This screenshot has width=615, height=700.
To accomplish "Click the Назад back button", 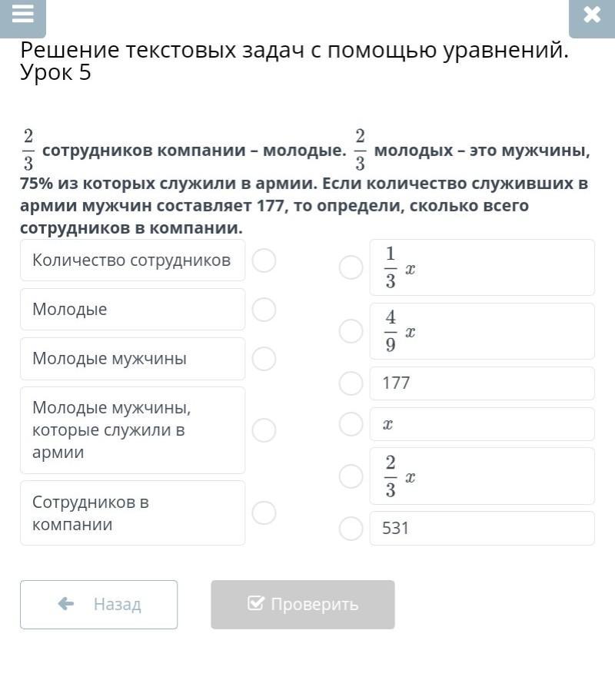I will 98,605.
